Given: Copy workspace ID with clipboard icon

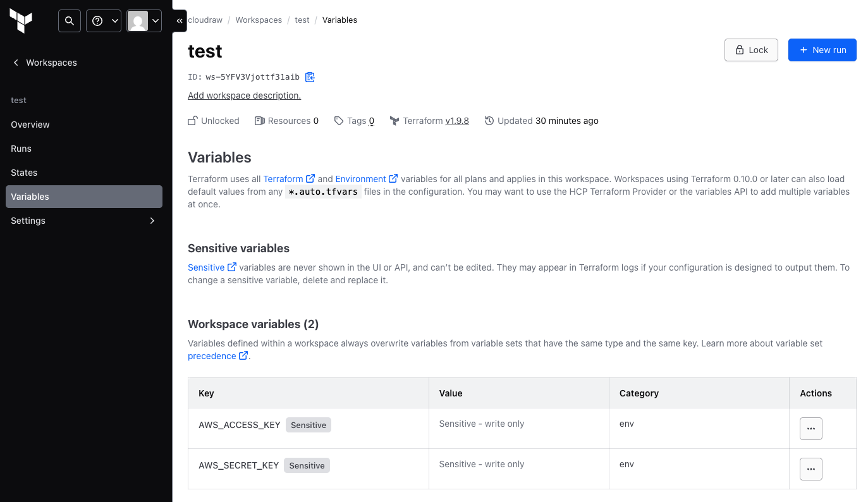Looking at the screenshot, I should pos(310,77).
